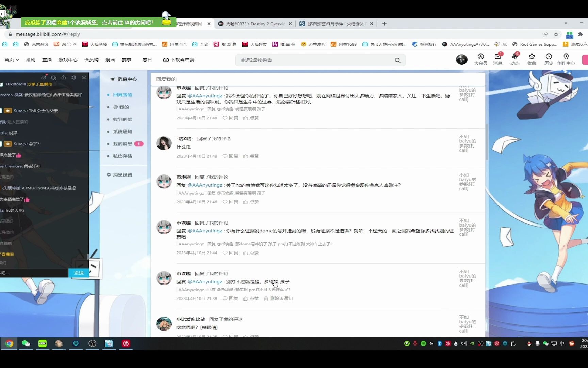
Task: Open the 动态 fan icon in header
Action: tap(515, 59)
